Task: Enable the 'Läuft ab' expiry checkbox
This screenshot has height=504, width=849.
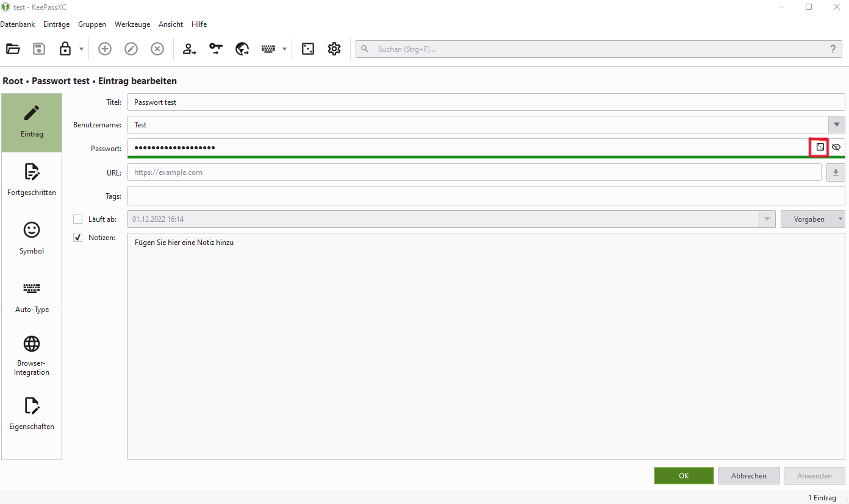Action: tap(77, 219)
